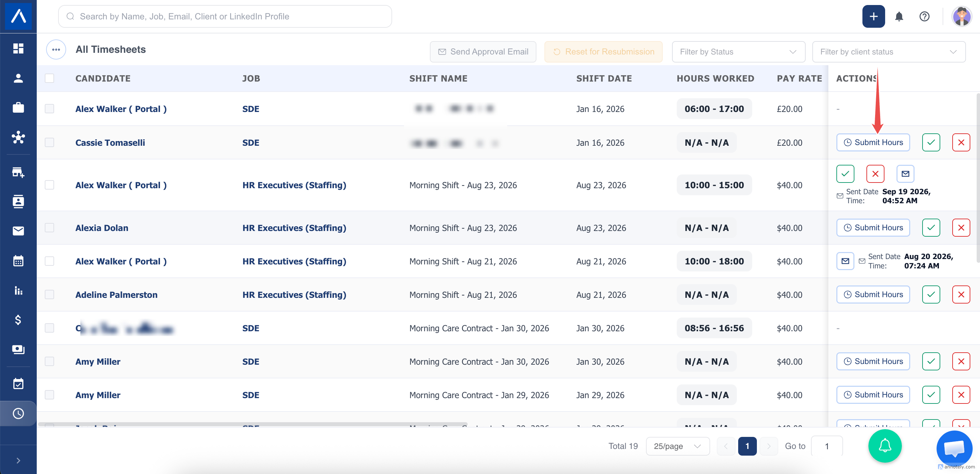The height and width of the screenshot is (474, 980).
Task: Select the Adeline Palmerston row checkbox
Action: pos(49,295)
